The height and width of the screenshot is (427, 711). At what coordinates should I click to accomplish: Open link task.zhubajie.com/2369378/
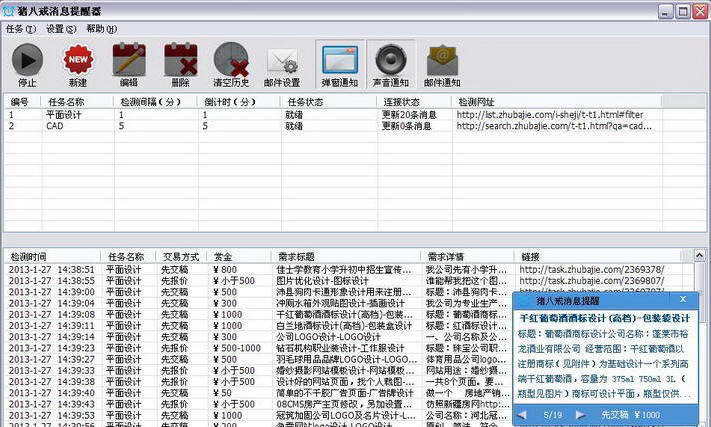592,269
